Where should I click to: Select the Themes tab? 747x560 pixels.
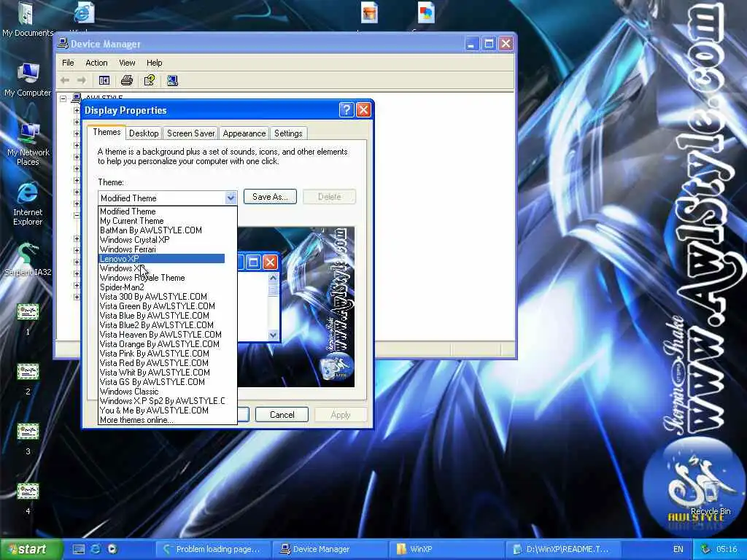107,132
